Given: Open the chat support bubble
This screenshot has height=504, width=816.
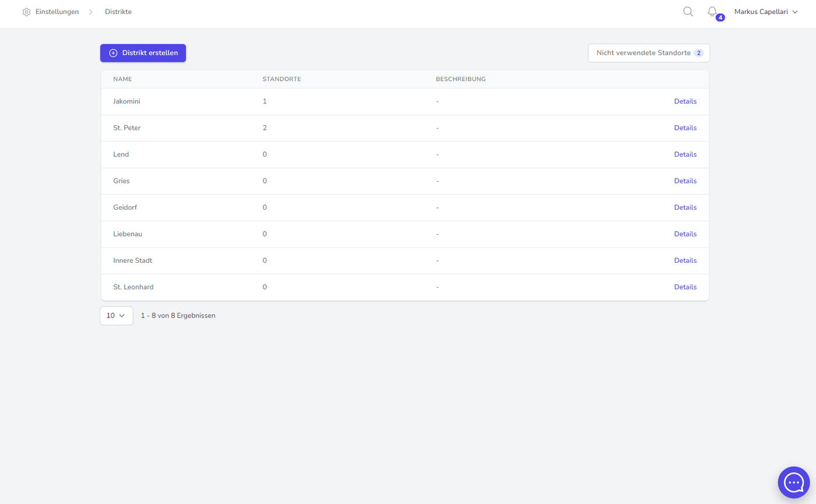Looking at the screenshot, I should tap(794, 482).
